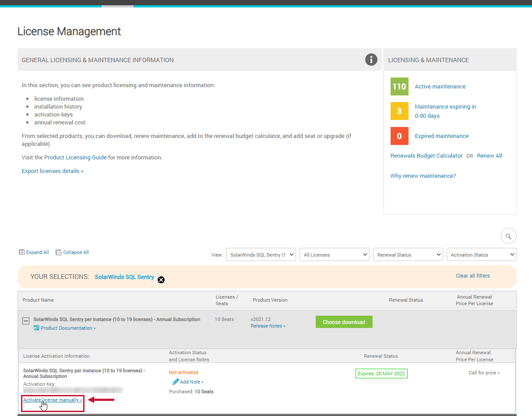Click the yellow Maintenance expiring badge
This screenshot has width=532, height=416.
click(x=399, y=111)
